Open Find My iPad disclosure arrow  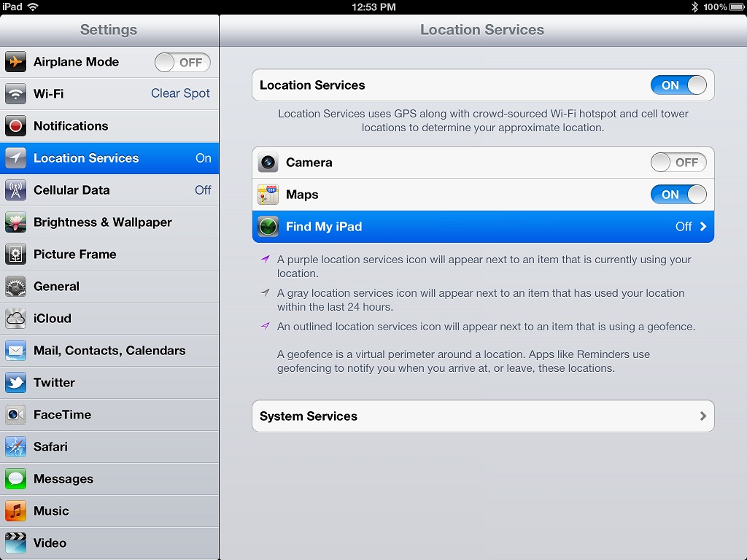click(703, 227)
